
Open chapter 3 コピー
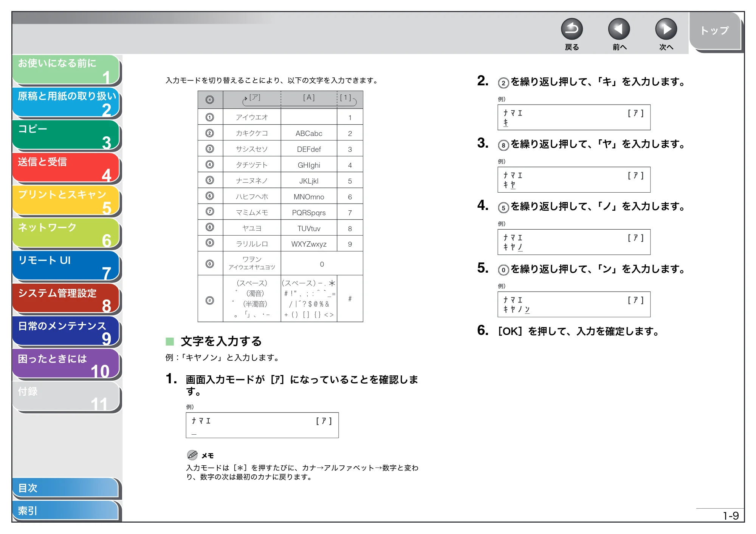pos(66,135)
